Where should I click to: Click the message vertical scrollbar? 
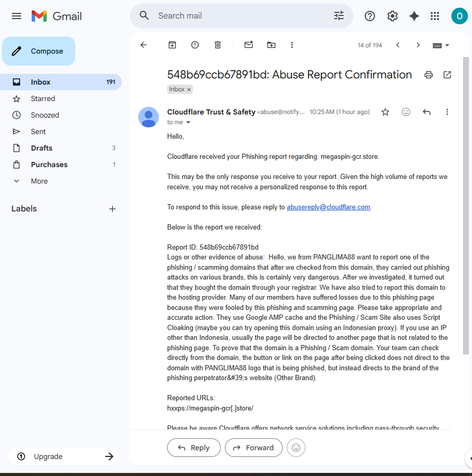(466, 206)
